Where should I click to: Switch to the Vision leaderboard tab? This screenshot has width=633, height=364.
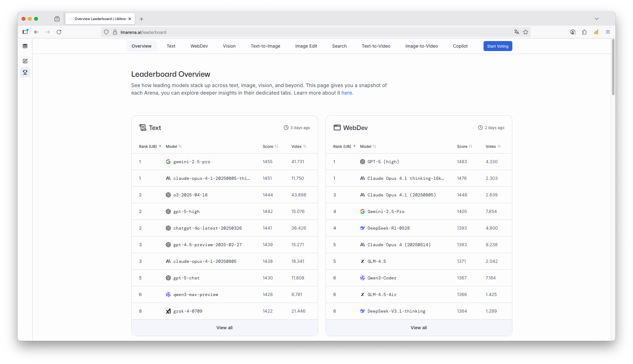tap(229, 46)
